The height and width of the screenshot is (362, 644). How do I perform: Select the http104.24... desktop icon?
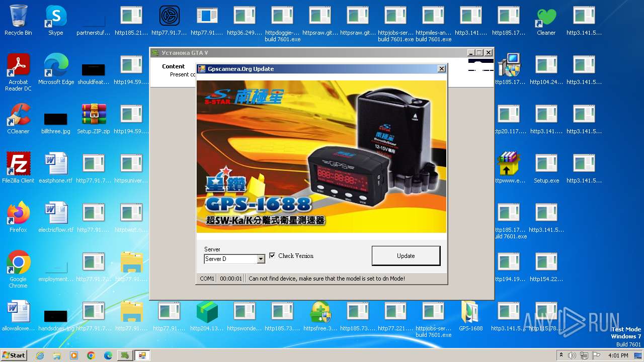pos(546,70)
